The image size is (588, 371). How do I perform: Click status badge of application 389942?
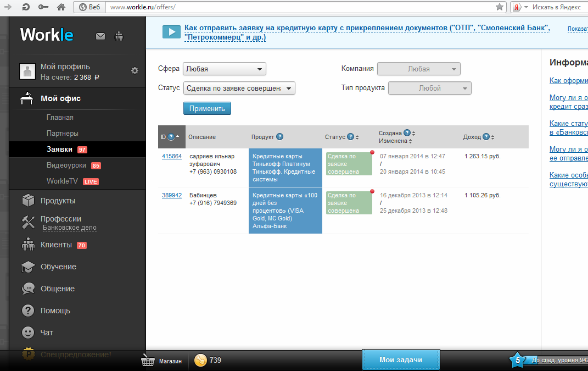349,203
